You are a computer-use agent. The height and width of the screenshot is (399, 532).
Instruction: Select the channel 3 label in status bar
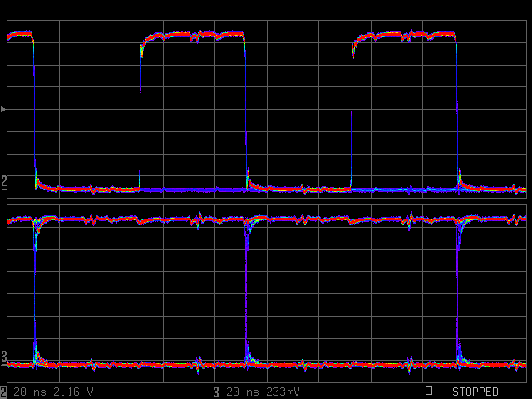[x=216, y=392]
